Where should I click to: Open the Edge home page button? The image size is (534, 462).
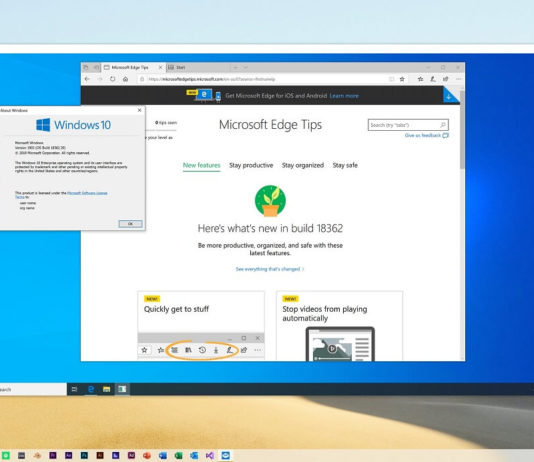[125, 79]
